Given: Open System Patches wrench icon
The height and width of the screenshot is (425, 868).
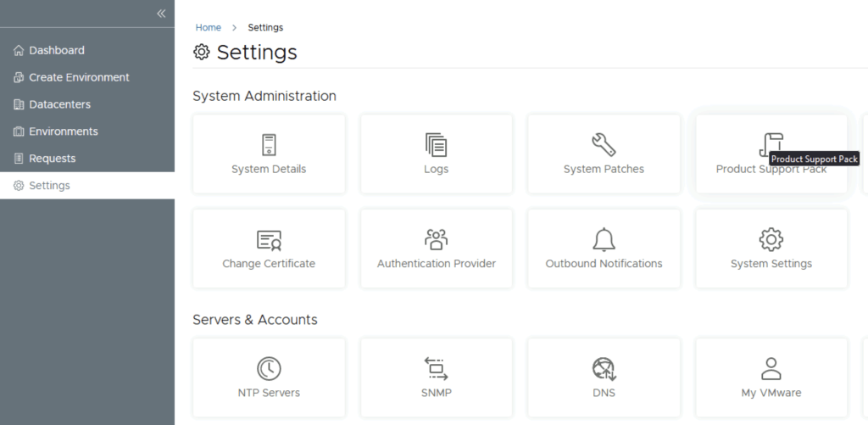Looking at the screenshot, I should point(604,144).
